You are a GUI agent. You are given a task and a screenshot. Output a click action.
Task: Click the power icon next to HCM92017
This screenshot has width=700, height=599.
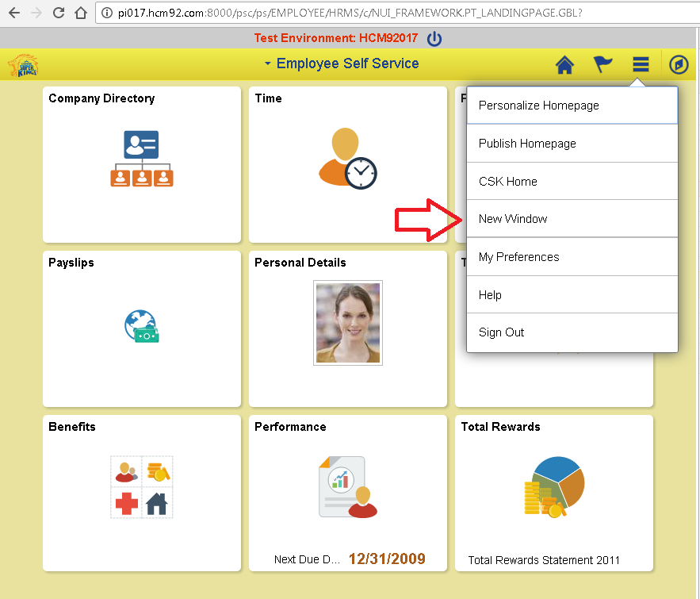[434, 37]
